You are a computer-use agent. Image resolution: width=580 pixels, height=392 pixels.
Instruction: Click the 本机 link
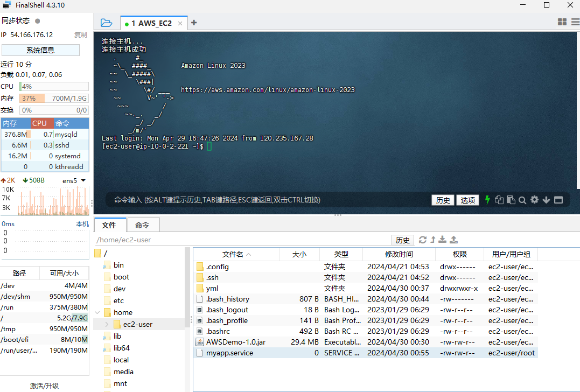click(x=82, y=224)
